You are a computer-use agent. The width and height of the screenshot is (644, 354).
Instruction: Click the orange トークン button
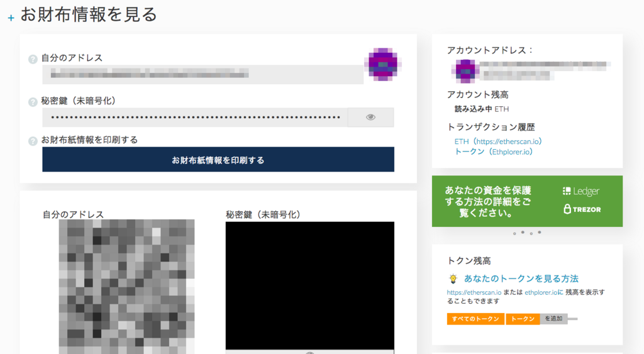point(523,319)
